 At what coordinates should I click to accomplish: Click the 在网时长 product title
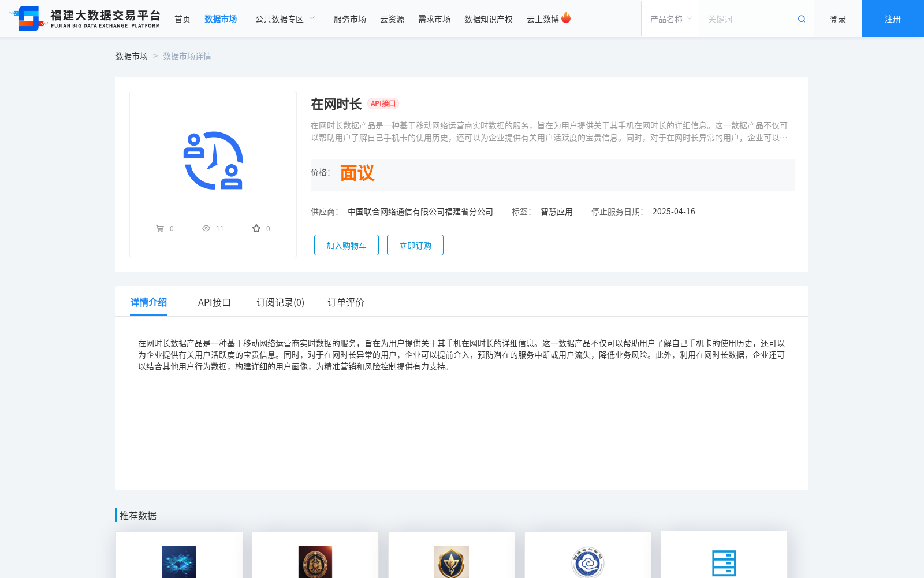(336, 104)
